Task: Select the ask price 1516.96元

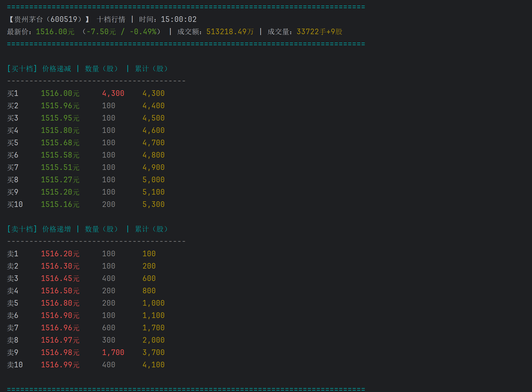Action: pyautogui.click(x=60, y=328)
